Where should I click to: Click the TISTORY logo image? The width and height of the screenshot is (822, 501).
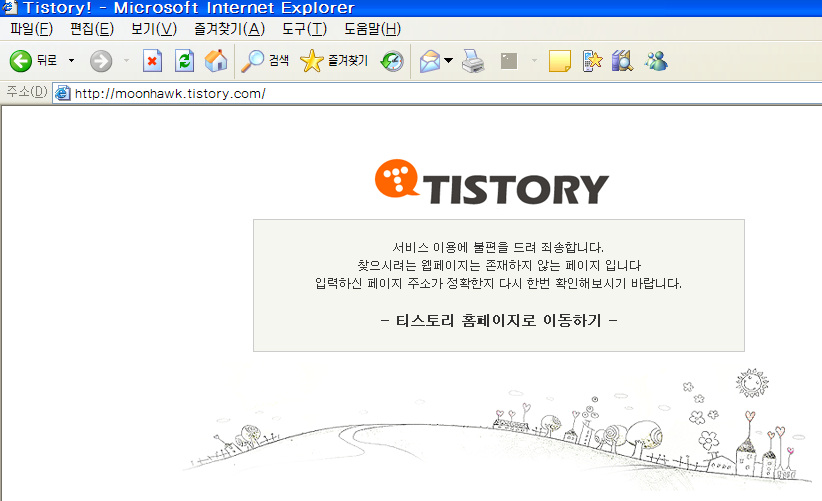[x=492, y=182]
